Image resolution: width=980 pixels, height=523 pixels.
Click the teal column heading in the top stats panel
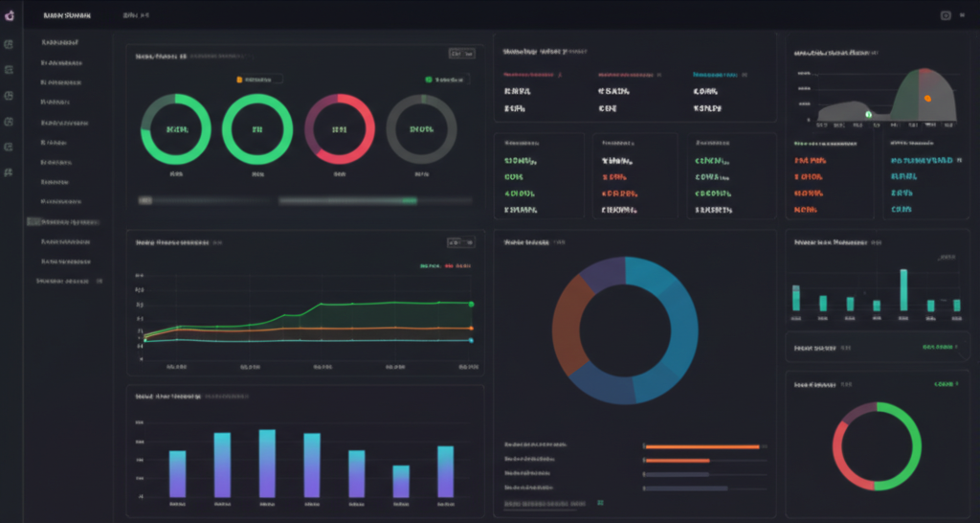tap(718, 73)
